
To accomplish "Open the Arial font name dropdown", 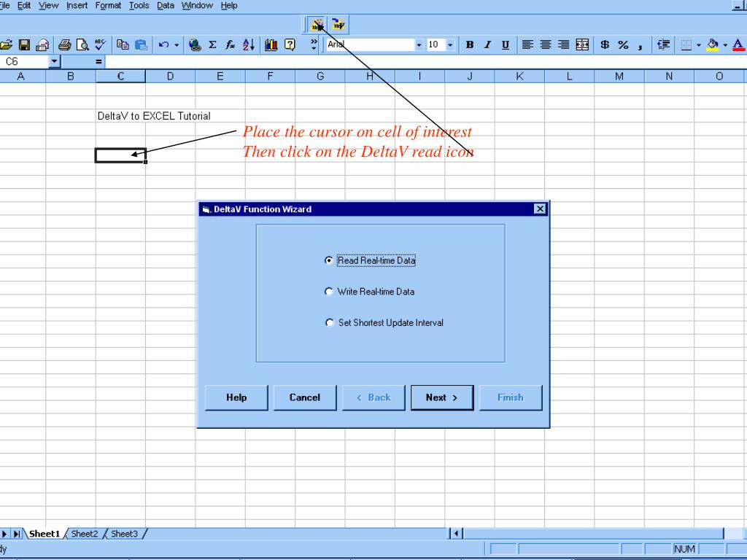I will [x=419, y=44].
